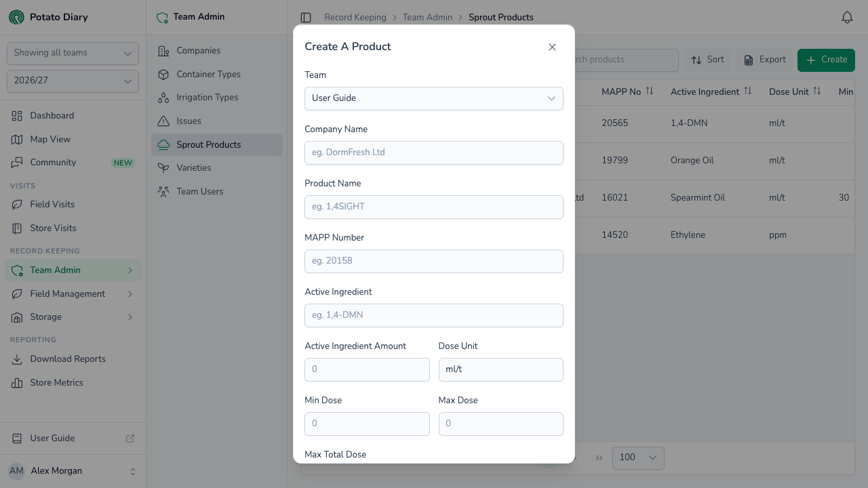
Task: Open the page size 100 dropdown
Action: click(638, 457)
